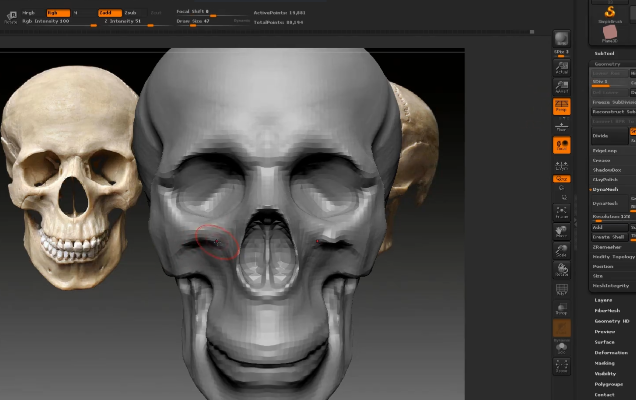Viewport: 636px width, 400px height.
Task: Expand the Deformation subpalette
Action: 611,352
